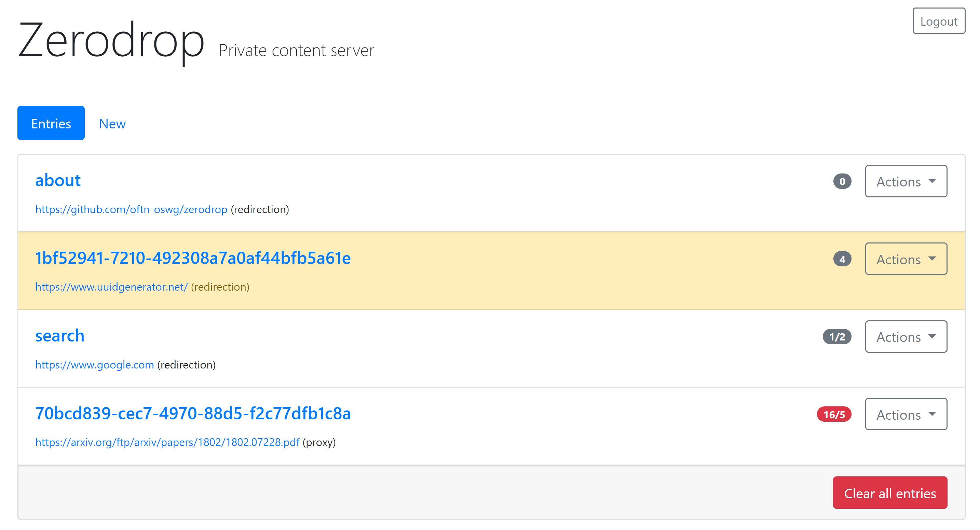Click the Logout button

(938, 21)
